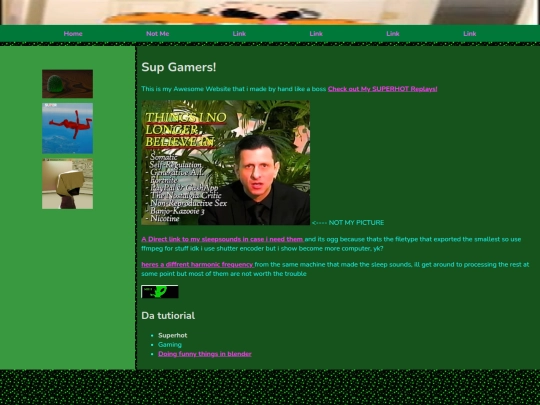Select the Da tutiorial heading

click(168, 315)
